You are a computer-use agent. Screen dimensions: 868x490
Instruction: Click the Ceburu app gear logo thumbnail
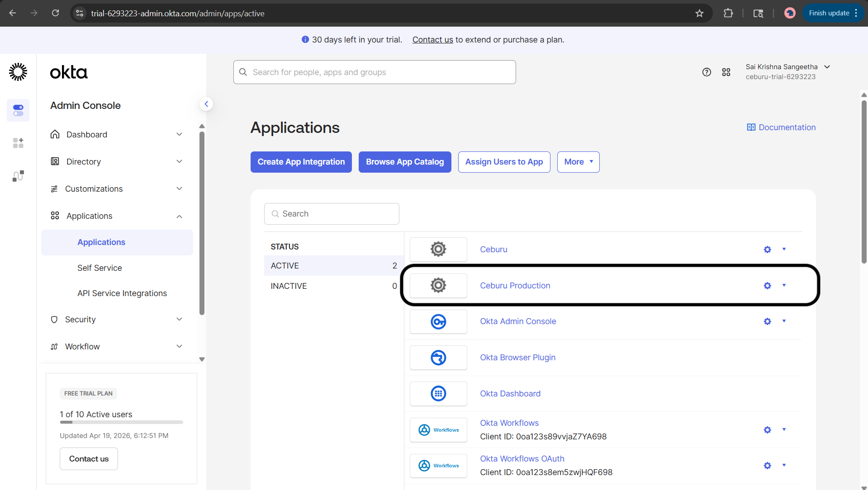438,250
